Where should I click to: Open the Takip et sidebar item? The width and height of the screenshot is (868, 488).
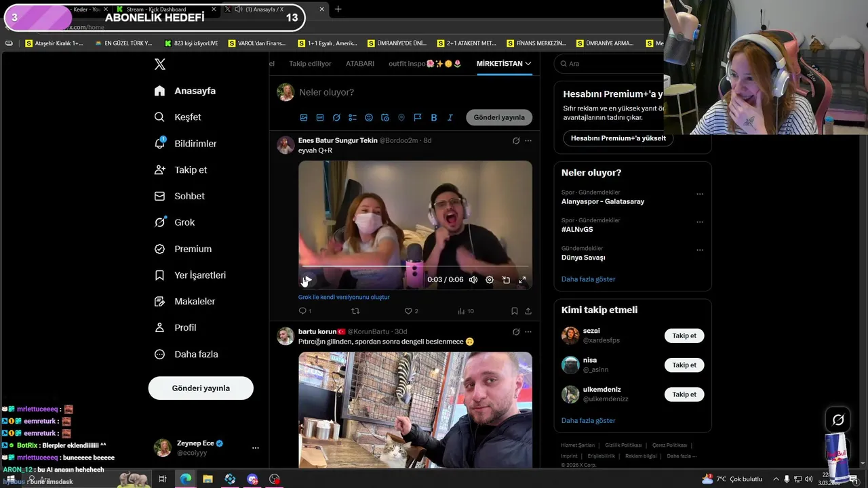(180, 170)
